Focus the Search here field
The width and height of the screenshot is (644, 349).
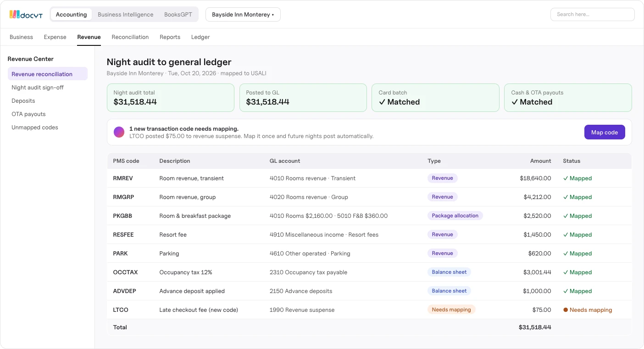[592, 14]
